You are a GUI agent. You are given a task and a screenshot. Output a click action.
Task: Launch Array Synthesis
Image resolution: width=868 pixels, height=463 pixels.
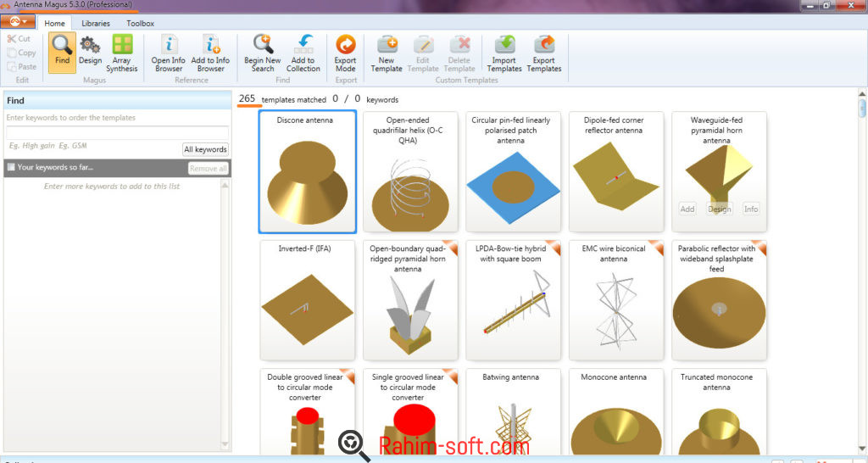[122, 53]
